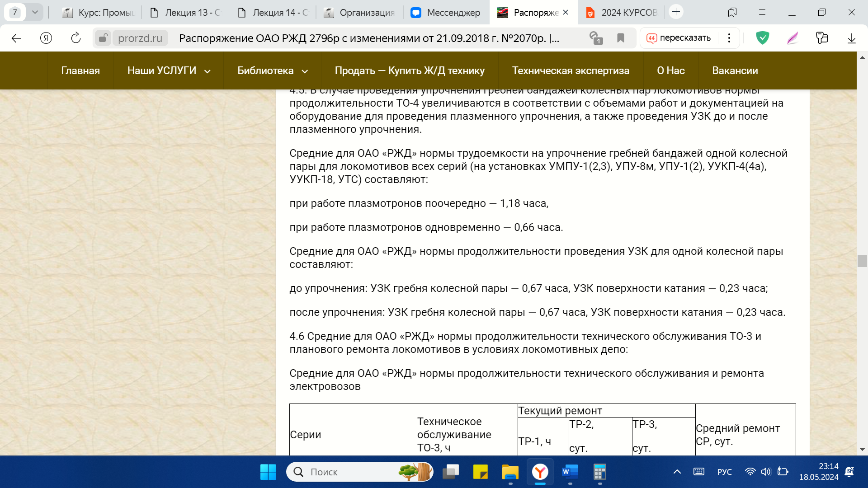Open Yandex Browser from the taskbar
The image size is (868, 488).
(540, 472)
